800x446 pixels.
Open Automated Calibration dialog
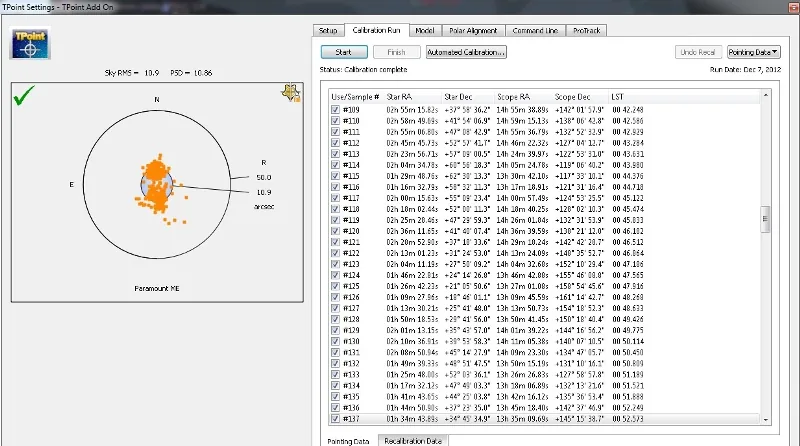point(466,52)
